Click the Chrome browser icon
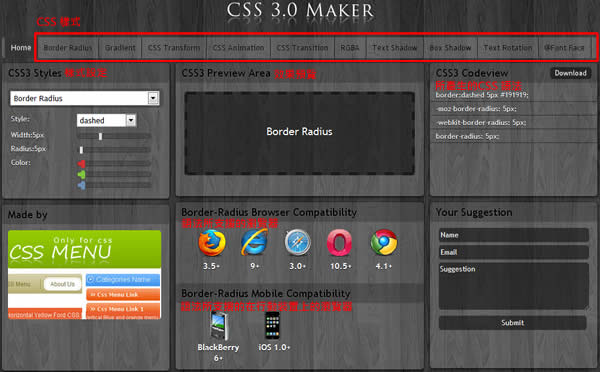This screenshot has height=372, width=600. pos(384,242)
